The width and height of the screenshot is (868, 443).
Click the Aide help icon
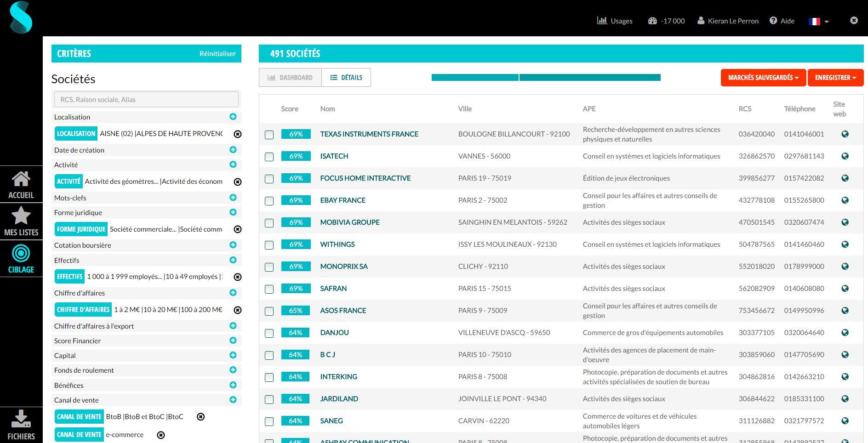(x=773, y=20)
